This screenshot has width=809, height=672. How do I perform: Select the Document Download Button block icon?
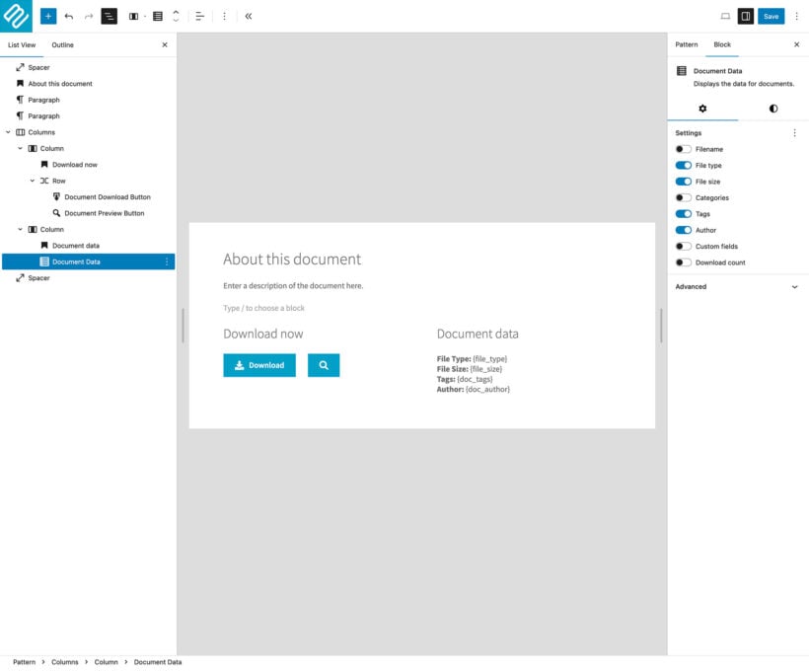[x=56, y=196]
